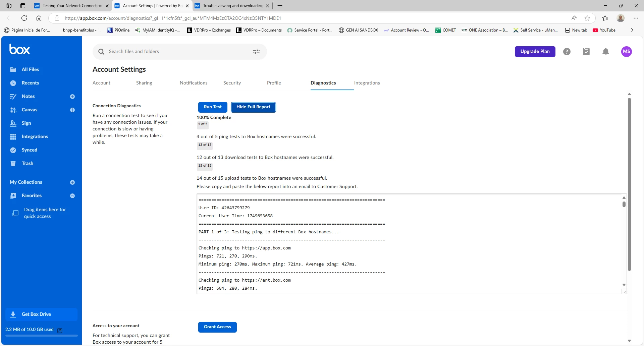The height and width of the screenshot is (346, 644).
Task: Click Grant Access button
Action: click(217, 327)
